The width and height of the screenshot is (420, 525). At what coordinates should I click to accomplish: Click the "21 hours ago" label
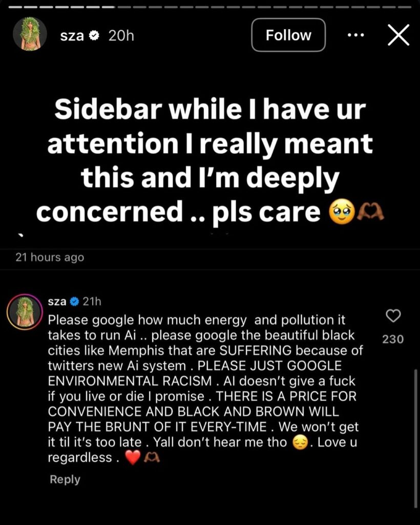point(50,257)
